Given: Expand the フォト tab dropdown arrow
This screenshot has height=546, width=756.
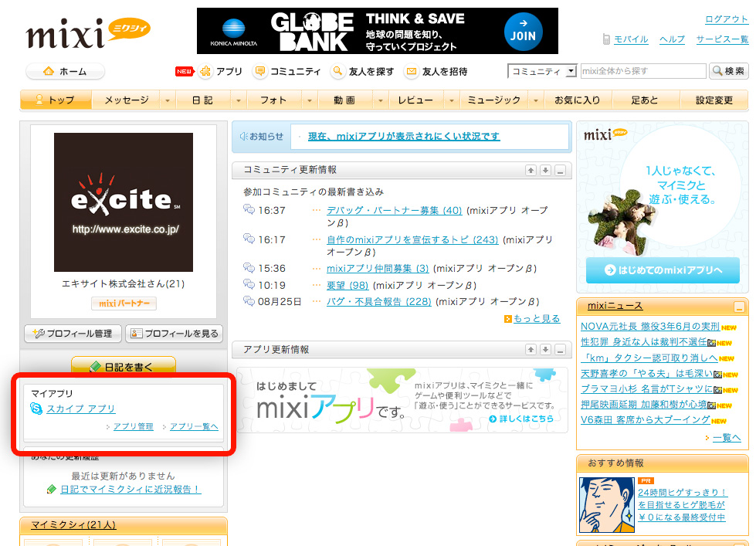Looking at the screenshot, I should click(x=310, y=100).
